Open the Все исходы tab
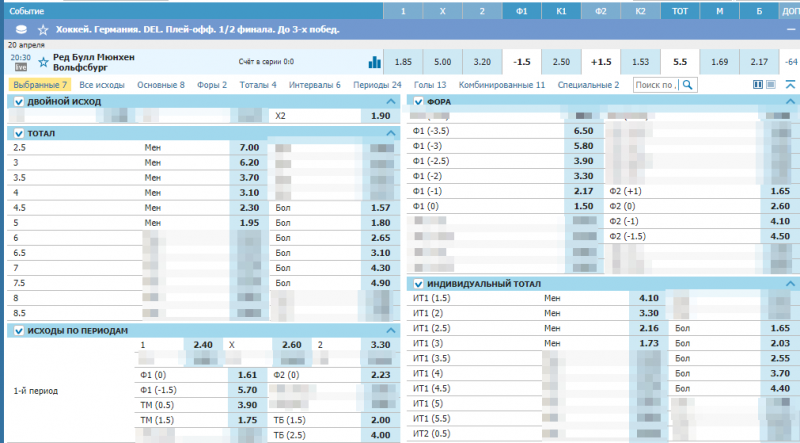Image resolution: width=800 pixels, height=443 pixels. 101,86
